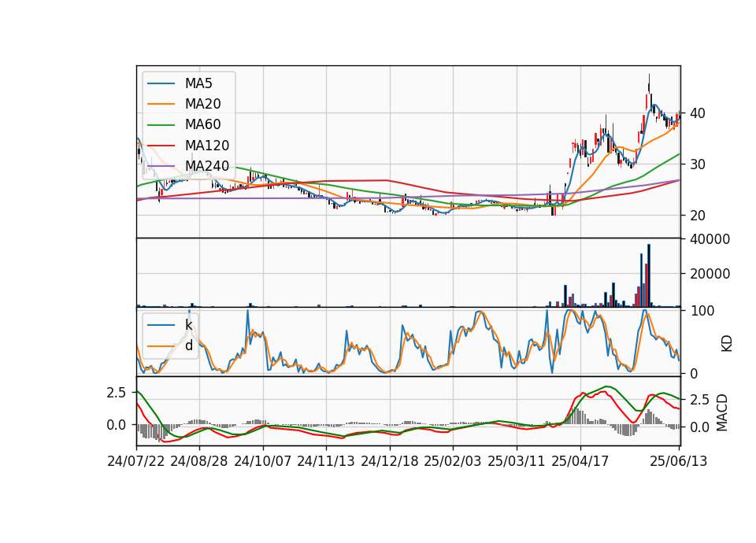The width and height of the screenshot is (756, 543).
Task: Click the blue MA5 legend line sample
Action: 161,83
